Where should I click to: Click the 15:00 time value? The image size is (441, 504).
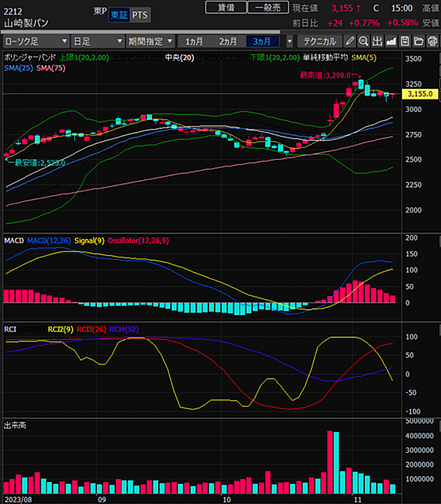tap(402, 8)
